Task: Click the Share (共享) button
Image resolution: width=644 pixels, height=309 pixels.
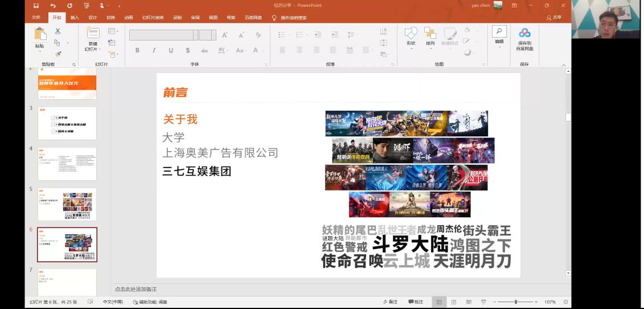Action: click(554, 18)
